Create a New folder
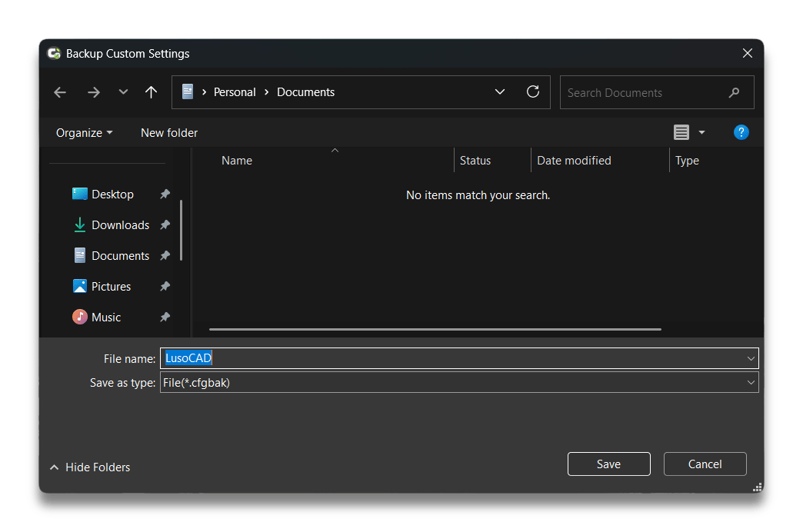 click(x=169, y=133)
